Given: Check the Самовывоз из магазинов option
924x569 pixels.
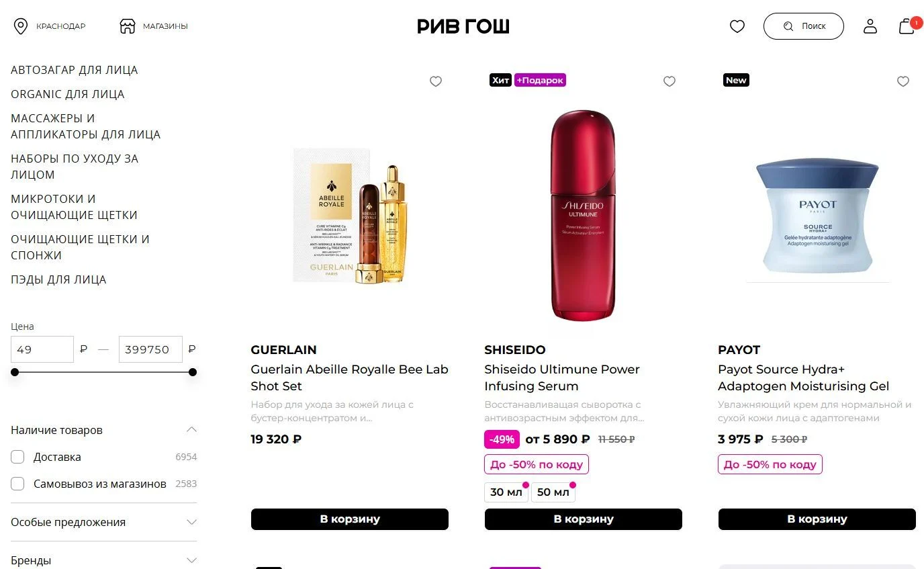Looking at the screenshot, I should pos(17,484).
